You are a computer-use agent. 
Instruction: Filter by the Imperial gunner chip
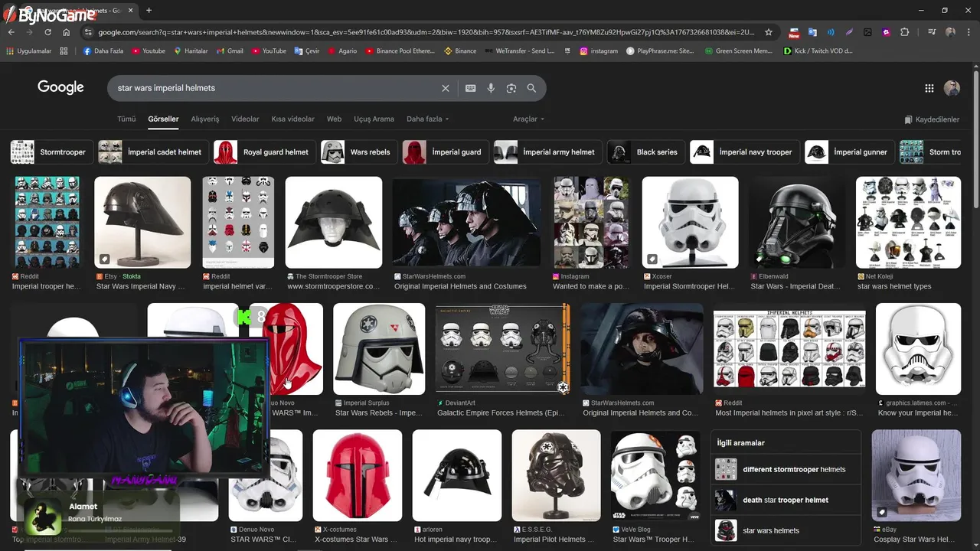850,152
